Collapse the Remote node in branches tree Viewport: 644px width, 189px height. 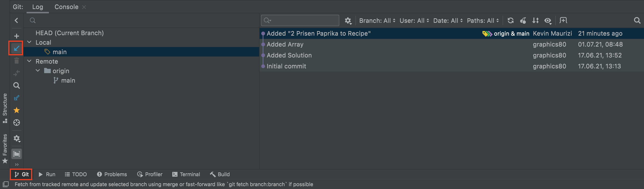[29, 61]
